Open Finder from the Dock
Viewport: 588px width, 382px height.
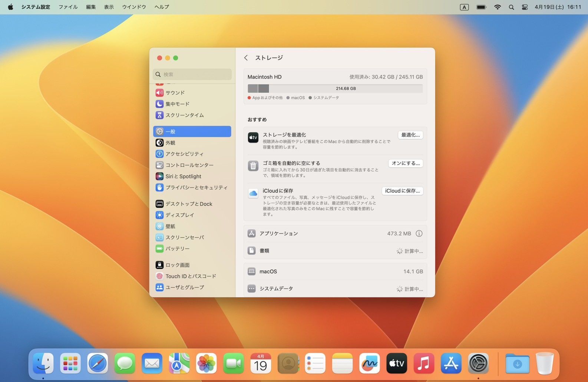[x=43, y=363]
